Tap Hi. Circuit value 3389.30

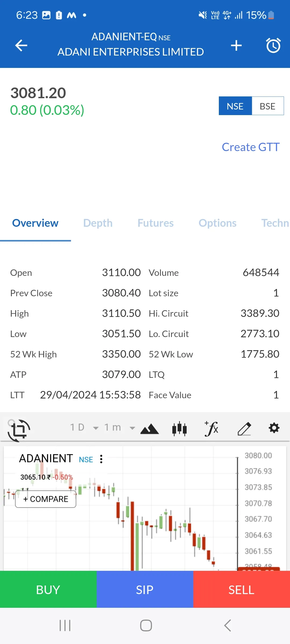[x=260, y=313]
